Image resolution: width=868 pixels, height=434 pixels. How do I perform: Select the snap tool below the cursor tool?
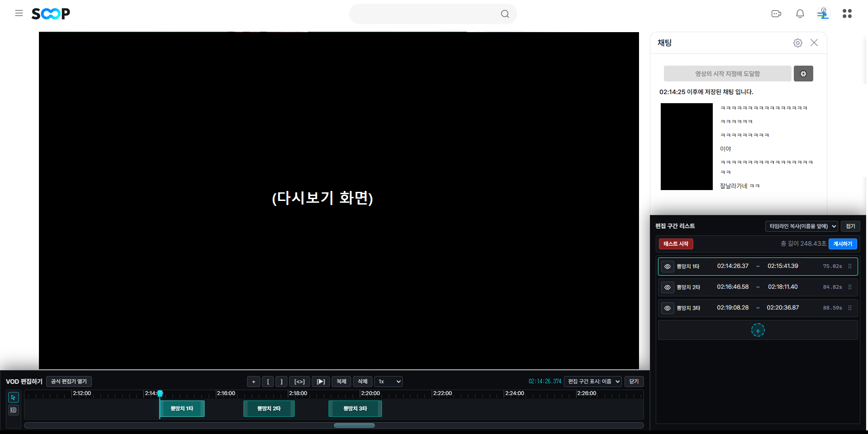[13, 410]
